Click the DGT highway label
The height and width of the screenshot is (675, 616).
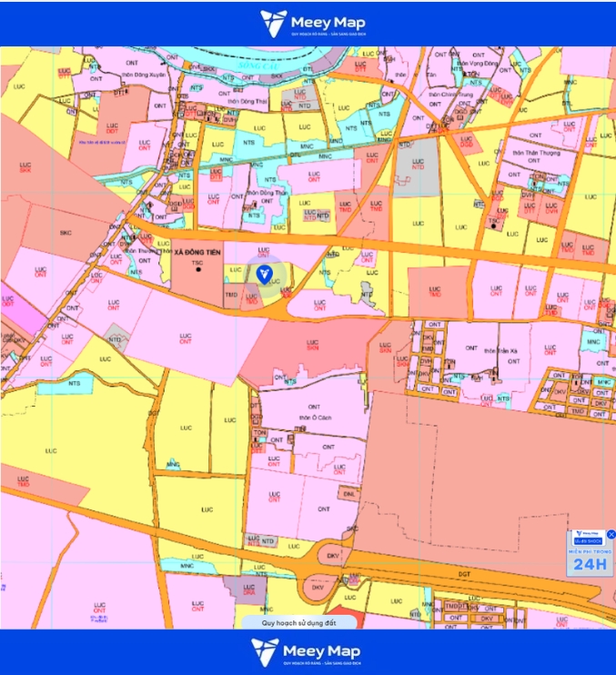pos(464,574)
